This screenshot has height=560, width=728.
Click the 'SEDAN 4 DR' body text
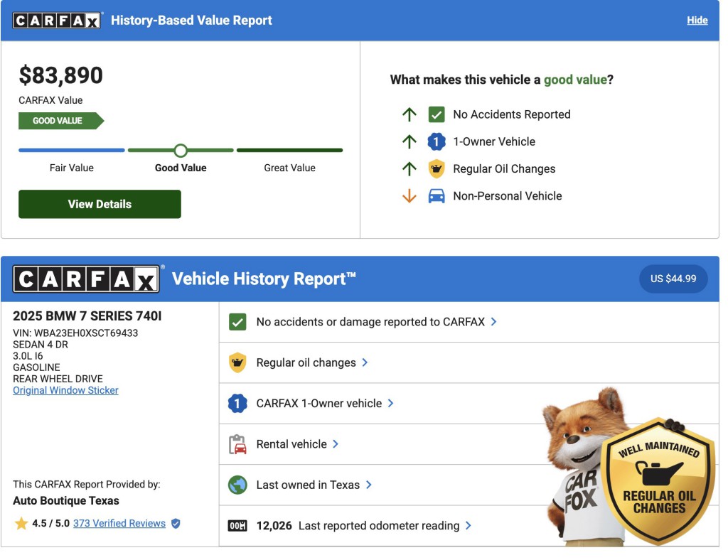point(41,345)
